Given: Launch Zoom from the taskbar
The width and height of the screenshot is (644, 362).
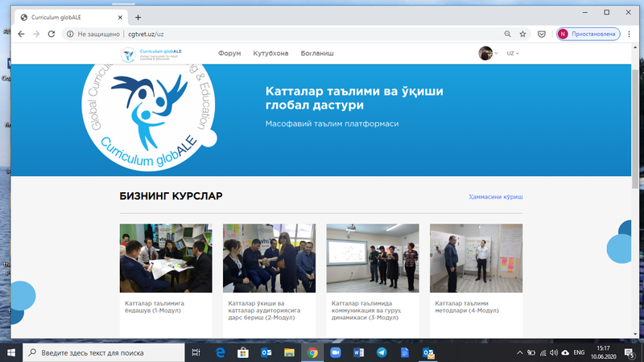Looking at the screenshot, I should [336, 352].
